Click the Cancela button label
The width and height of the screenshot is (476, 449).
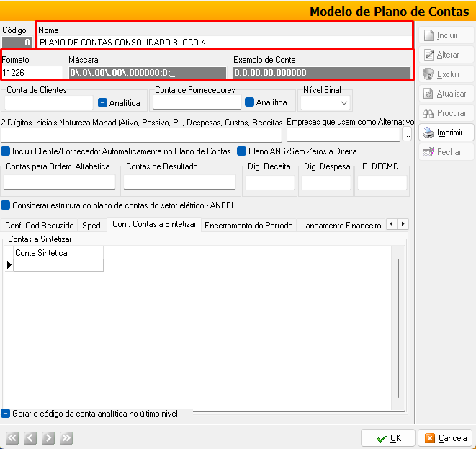(x=452, y=438)
